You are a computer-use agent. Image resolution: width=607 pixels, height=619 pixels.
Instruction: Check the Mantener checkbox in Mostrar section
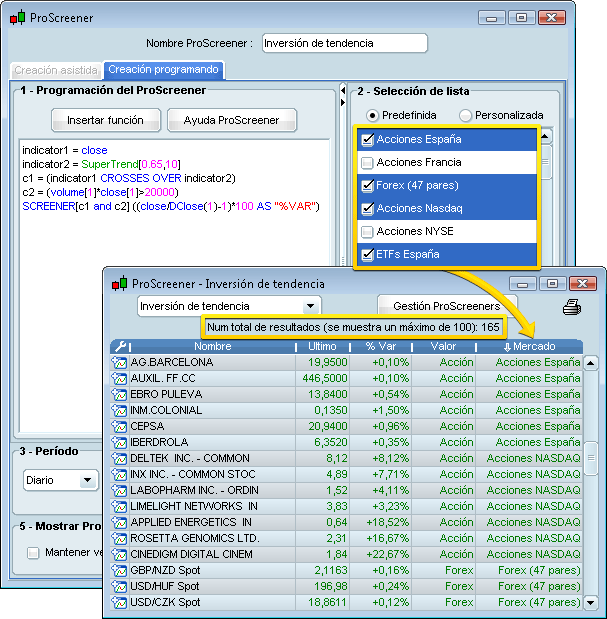[33, 553]
